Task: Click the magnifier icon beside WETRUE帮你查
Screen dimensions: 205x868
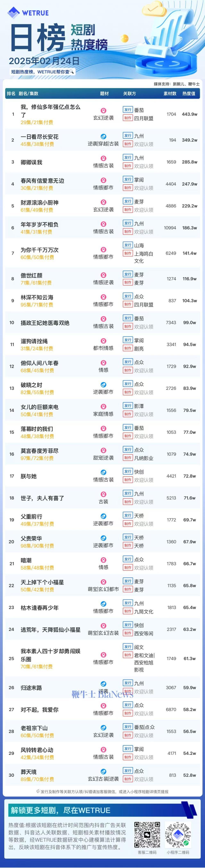Action: click(72, 72)
